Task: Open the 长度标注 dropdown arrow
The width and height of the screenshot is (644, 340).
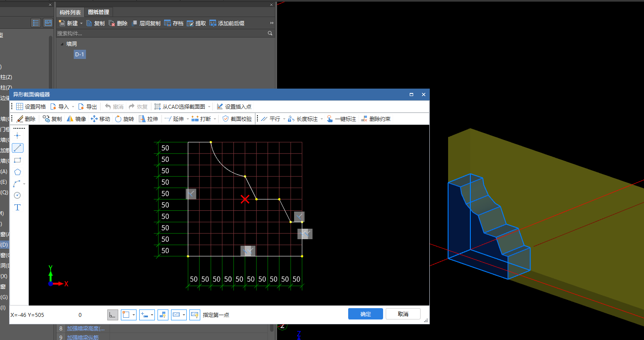Action: click(x=322, y=119)
